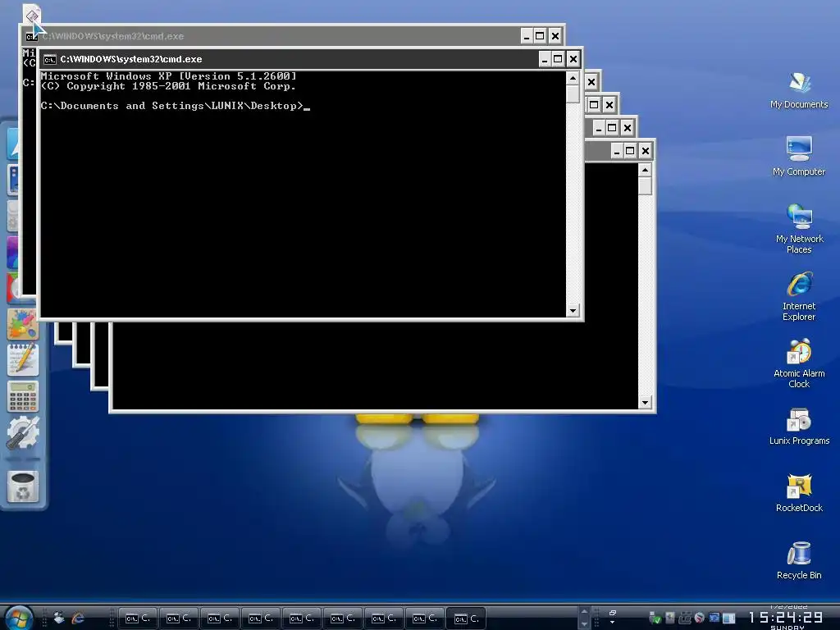Open the cmd system menu icon in the active window title bar
840x630 pixels.
pos(50,59)
